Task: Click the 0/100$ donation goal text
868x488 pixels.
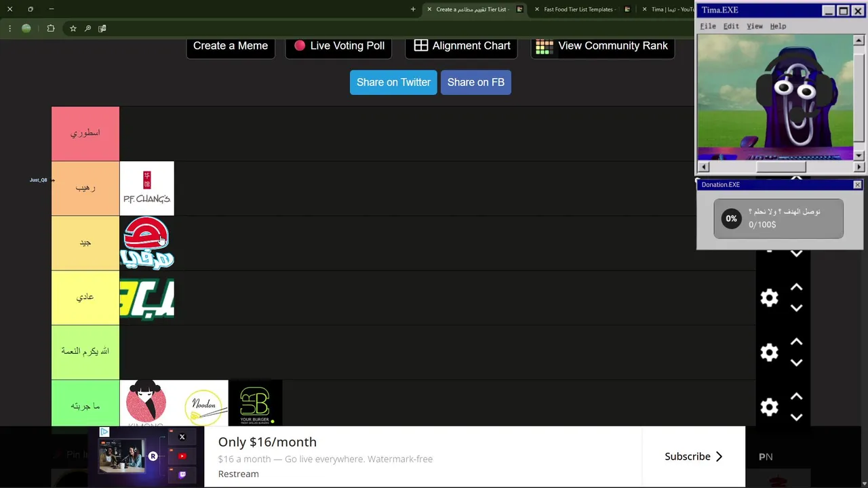Action: [762, 224]
